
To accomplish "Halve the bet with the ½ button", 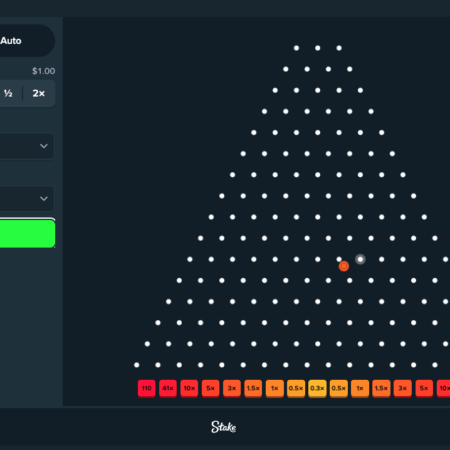I will pos(8,93).
